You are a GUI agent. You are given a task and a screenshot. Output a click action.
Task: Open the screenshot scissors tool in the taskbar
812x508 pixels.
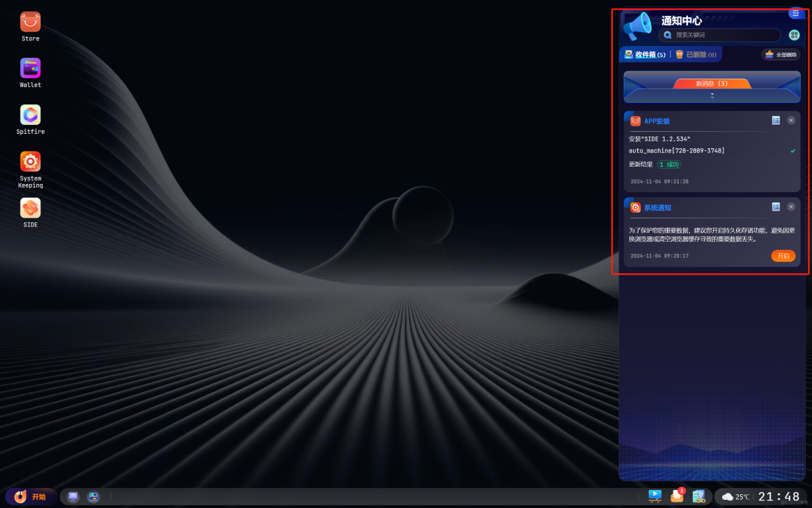tap(699, 496)
